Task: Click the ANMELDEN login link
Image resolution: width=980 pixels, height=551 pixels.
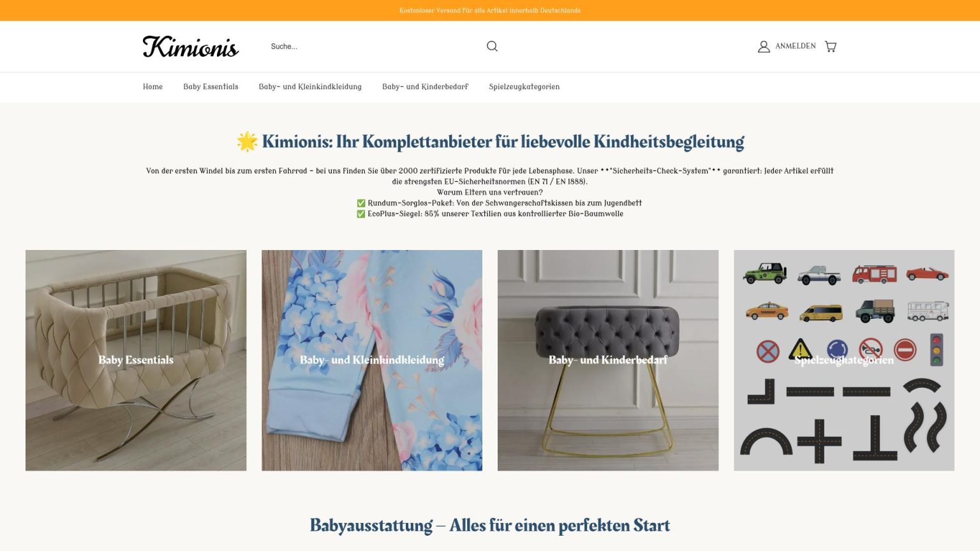Action: pos(795,46)
